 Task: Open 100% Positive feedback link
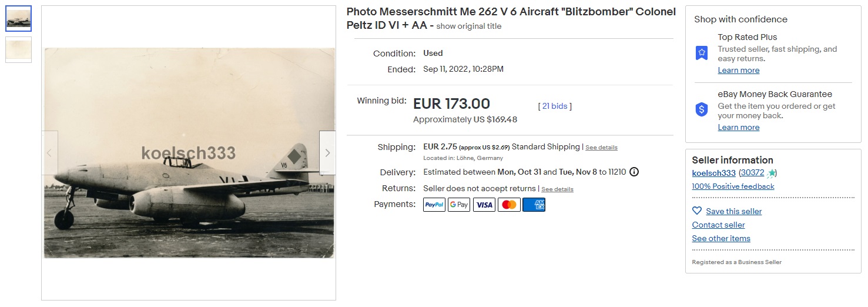[x=733, y=186]
